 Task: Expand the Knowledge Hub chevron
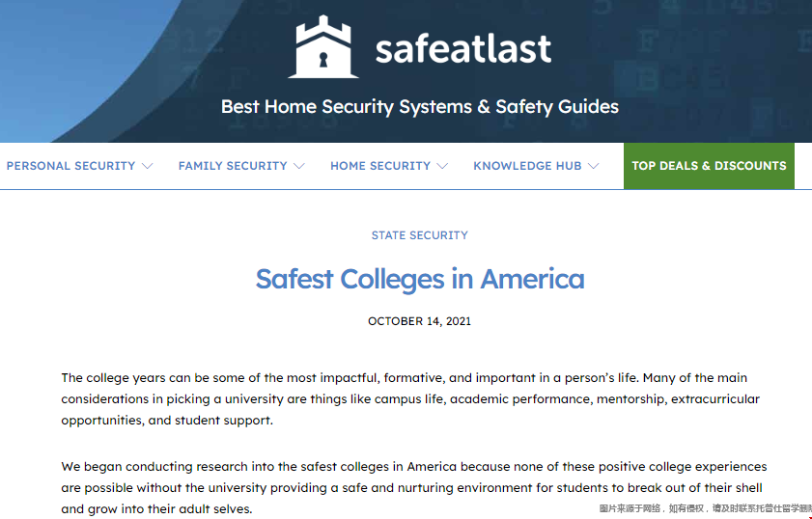pyautogui.click(x=594, y=166)
